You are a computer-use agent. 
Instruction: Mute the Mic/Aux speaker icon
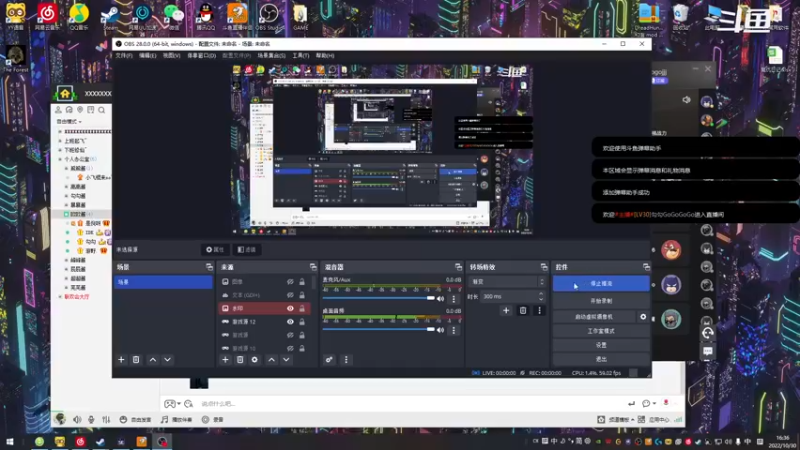tap(440, 298)
